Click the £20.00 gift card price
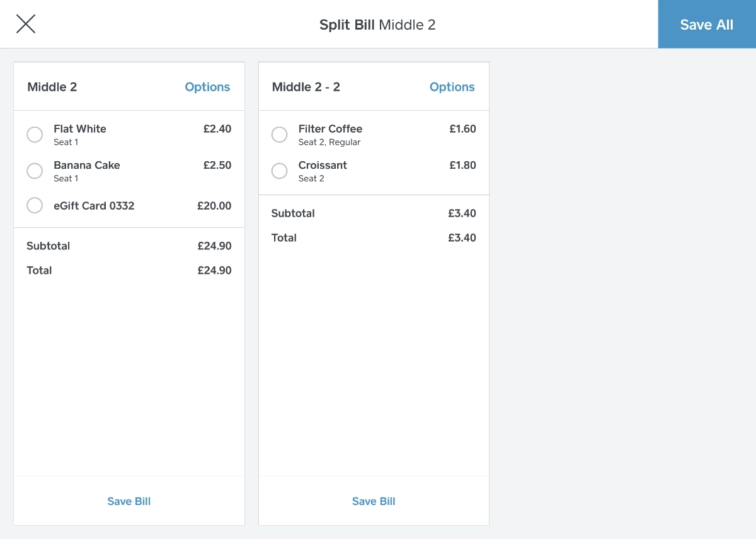Viewport: 756px width, 539px height. click(214, 205)
